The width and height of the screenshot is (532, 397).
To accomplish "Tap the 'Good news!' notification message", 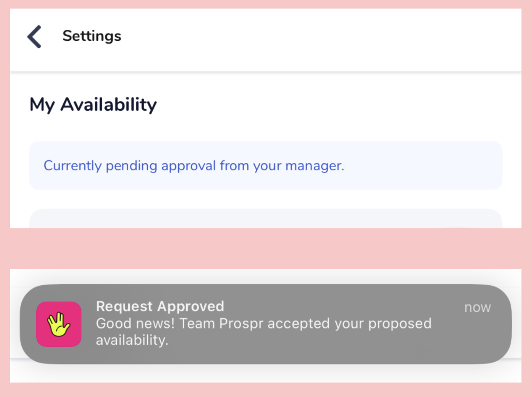I will click(263, 332).
